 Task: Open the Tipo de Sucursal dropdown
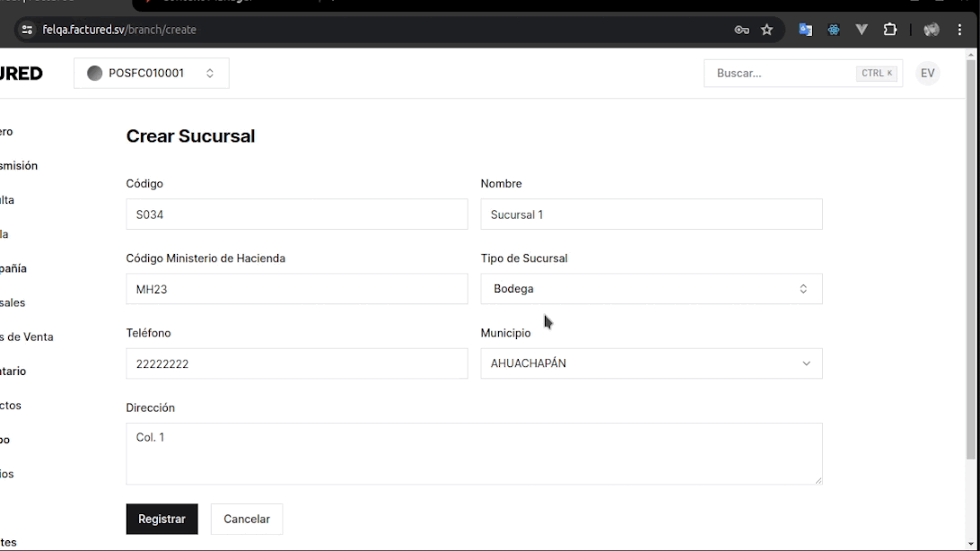pyautogui.click(x=651, y=289)
